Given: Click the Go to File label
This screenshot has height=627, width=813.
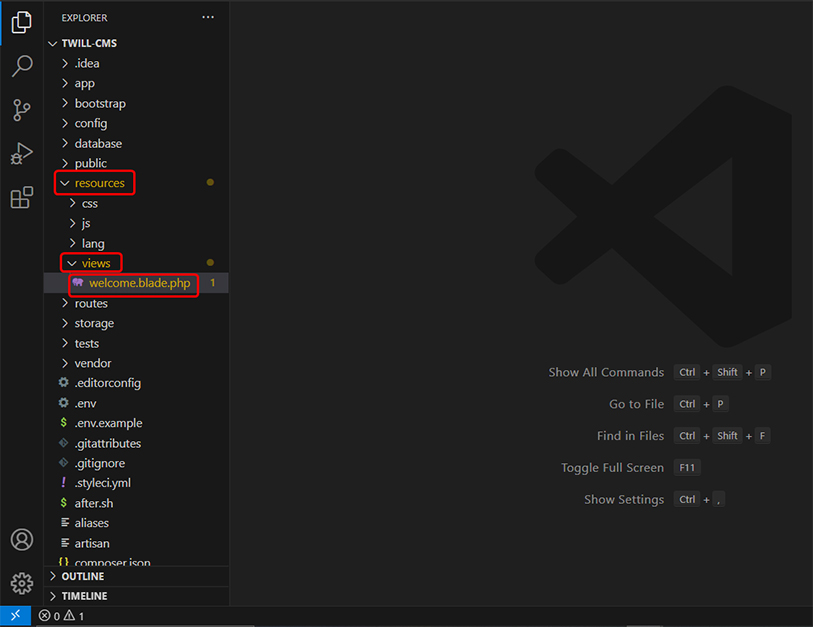Looking at the screenshot, I should click(636, 404).
